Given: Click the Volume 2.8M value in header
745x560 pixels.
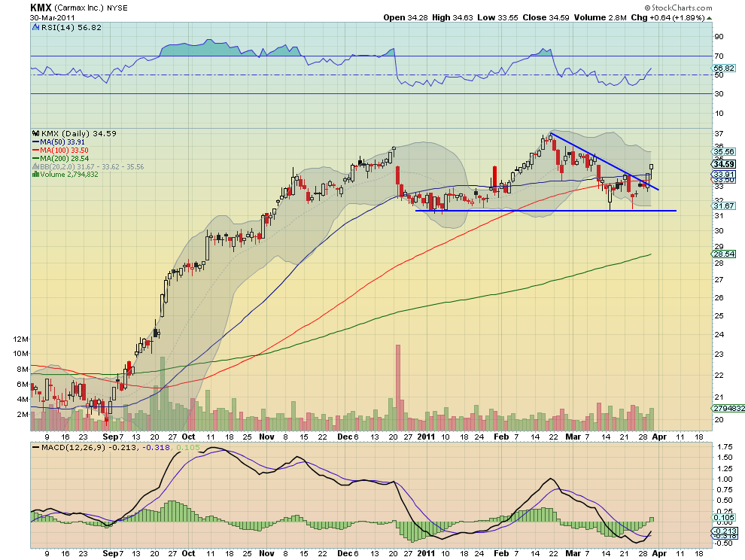Looking at the screenshot, I should pos(600,17).
